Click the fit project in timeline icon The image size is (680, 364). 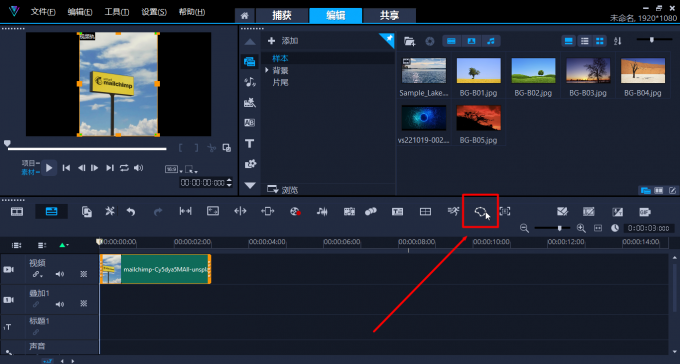click(x=598, y=228)
